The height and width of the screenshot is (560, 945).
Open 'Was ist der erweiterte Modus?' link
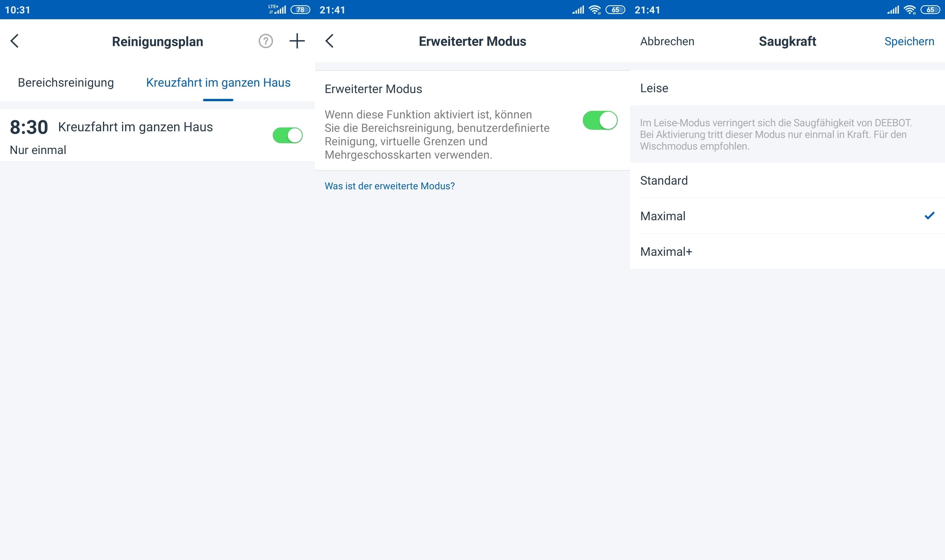pyautogui.click(x=390, y=186)
